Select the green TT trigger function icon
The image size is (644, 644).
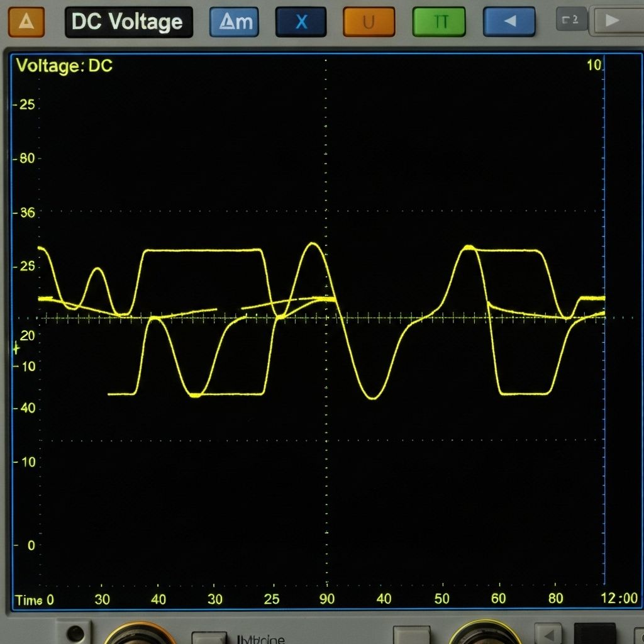click(438, 21)
